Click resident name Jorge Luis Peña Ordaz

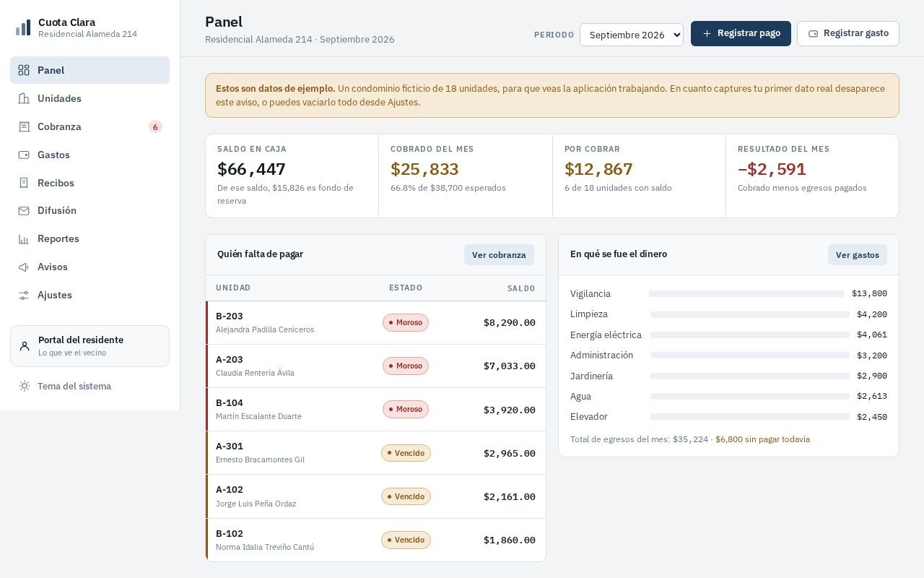[256, 504]
